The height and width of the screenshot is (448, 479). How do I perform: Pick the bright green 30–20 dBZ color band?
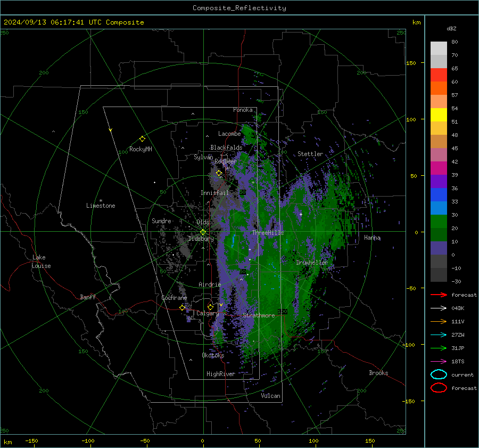coord(439,222)
